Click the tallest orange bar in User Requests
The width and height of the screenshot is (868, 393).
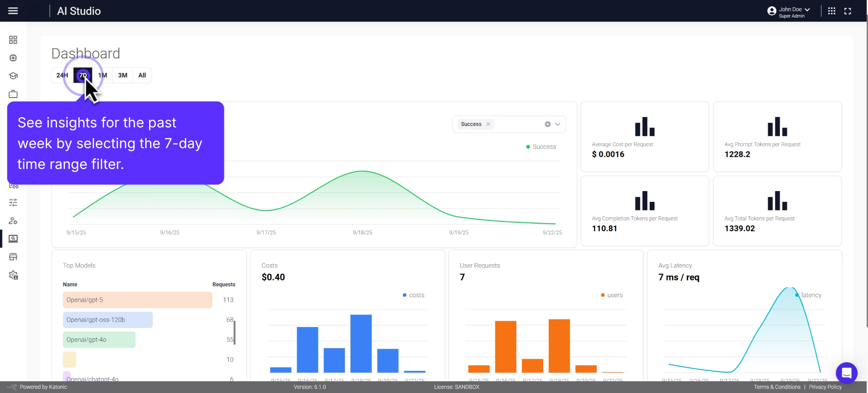(x=559, y=346)
